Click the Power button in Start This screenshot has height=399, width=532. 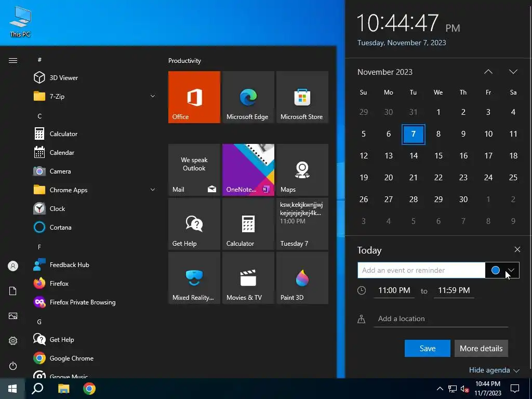(x=13, y=366)
